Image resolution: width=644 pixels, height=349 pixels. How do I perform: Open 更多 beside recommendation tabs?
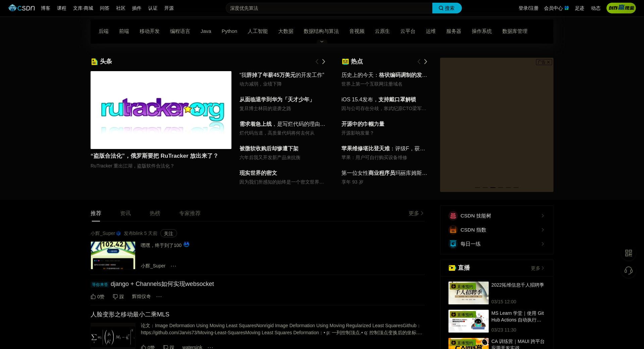(416, 213)
